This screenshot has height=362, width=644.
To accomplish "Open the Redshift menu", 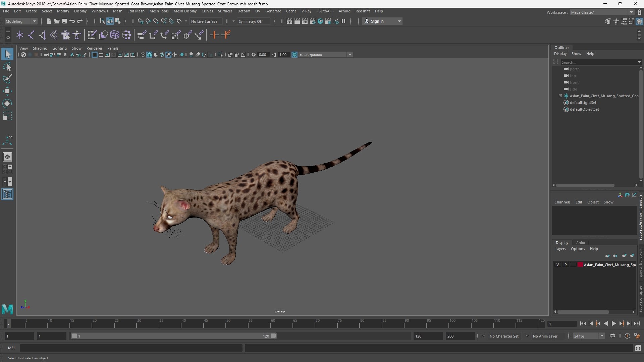I will pyautogui.click(x=363, y=11).
